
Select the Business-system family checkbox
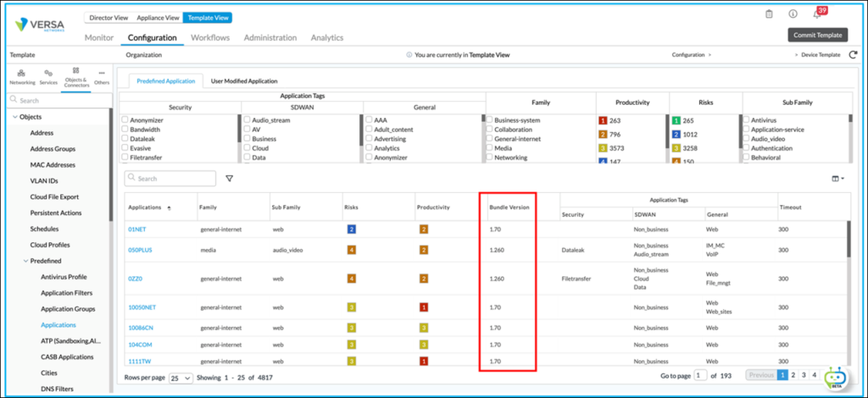tap(489, 120)
